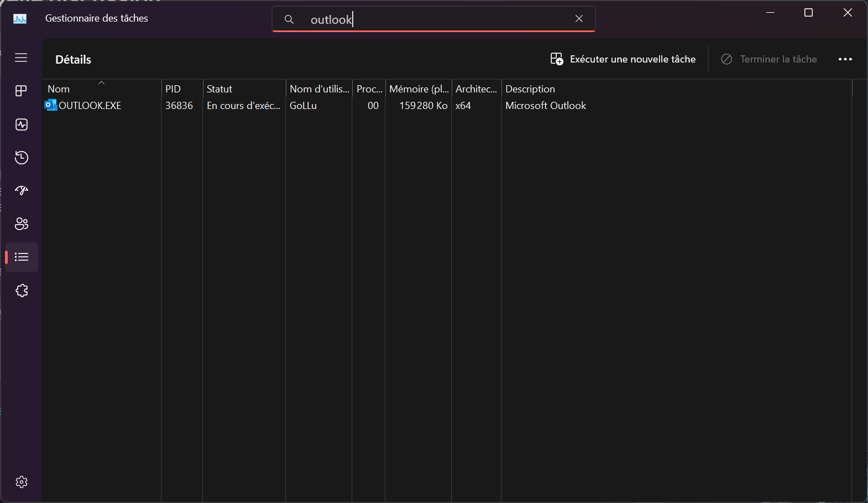Viewport: 868px width, 503px height.
Task: Open Startup apps page icon
Action: (21, 191)
